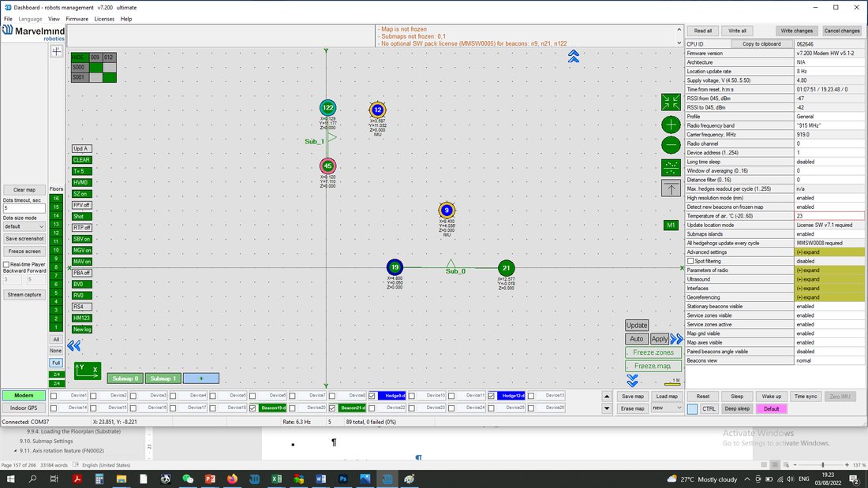Click the green zoom-in plus icon
The width and height of the screenshot is (868, 488).
click(671, 125)
